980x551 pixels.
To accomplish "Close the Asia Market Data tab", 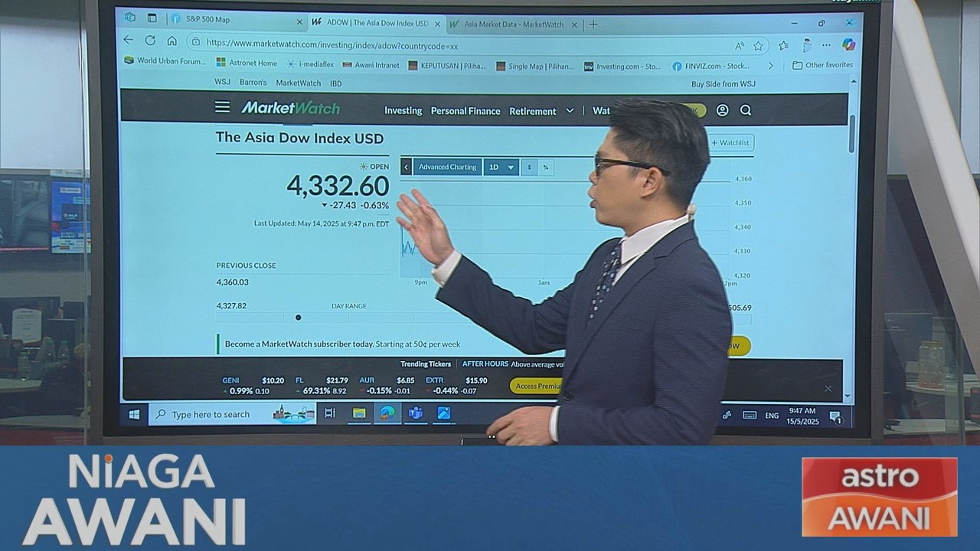I will click(x=576, y=24).
